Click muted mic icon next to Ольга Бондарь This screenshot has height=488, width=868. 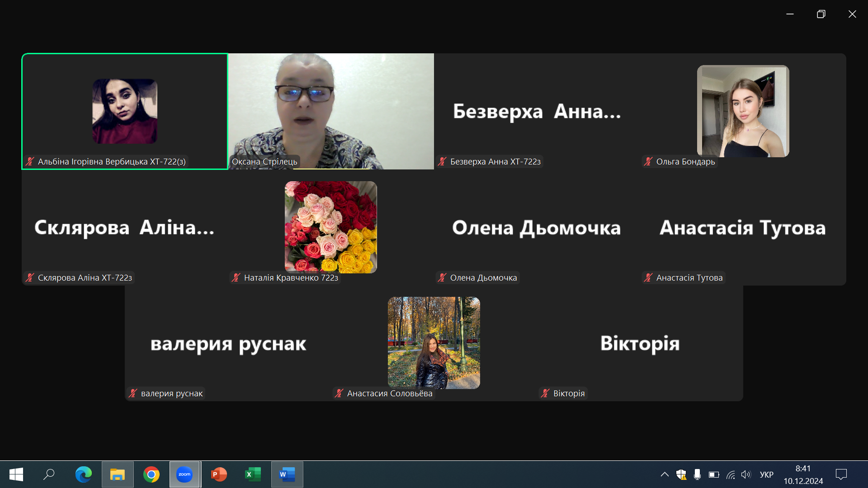648,161
